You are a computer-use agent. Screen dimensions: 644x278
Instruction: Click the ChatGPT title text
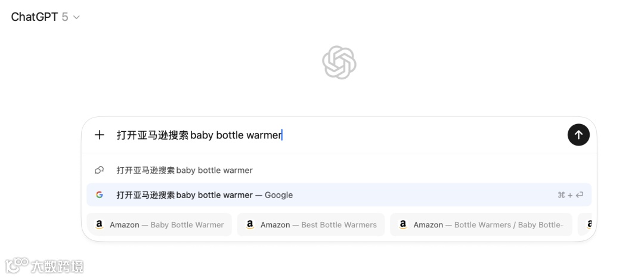pos(35,17)
